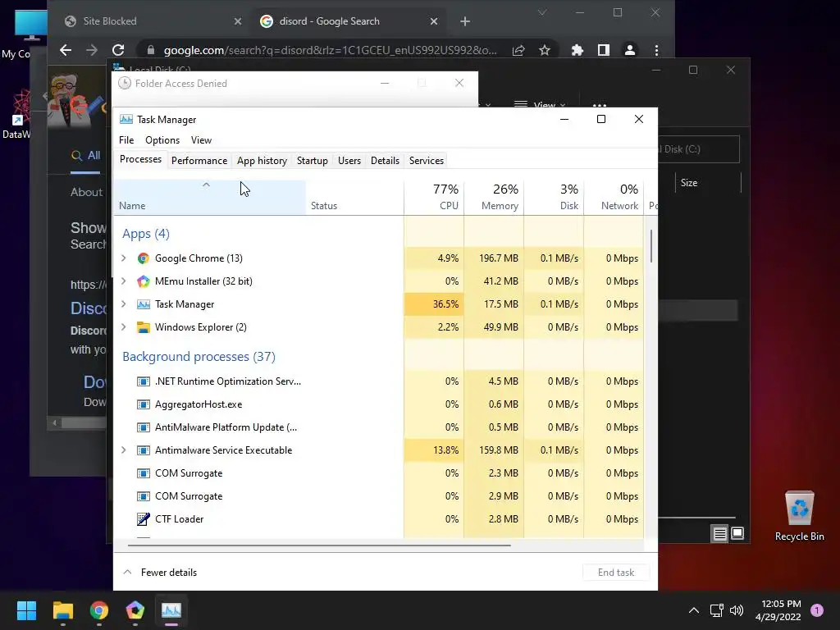Screen dimensions: 840x630
Task: Click the Chrome address bar
Action: click(x=330, y=50)
